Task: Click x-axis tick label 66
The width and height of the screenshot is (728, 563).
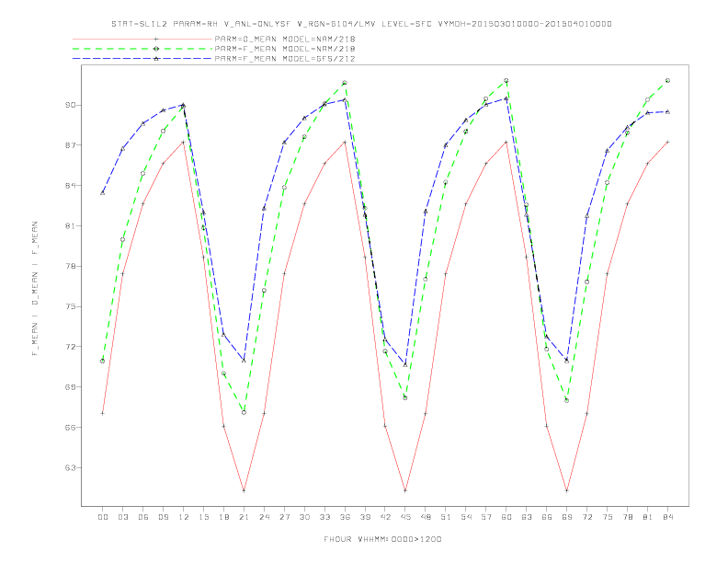Action: click(x=547, y=517)
